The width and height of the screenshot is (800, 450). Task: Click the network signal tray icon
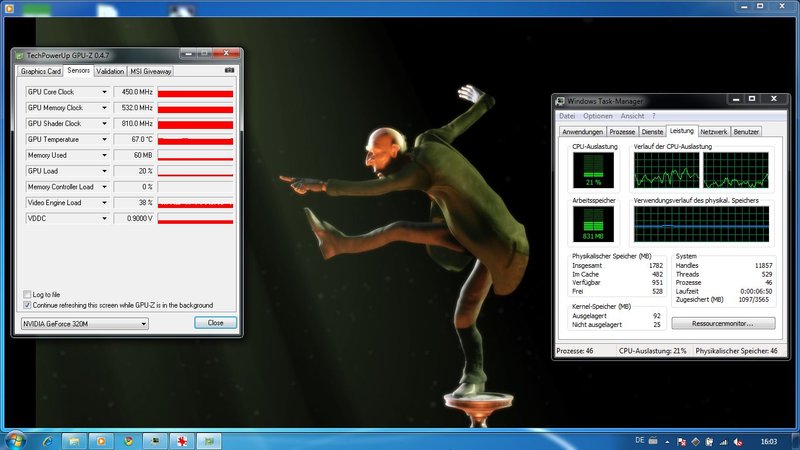click(723, 442)
